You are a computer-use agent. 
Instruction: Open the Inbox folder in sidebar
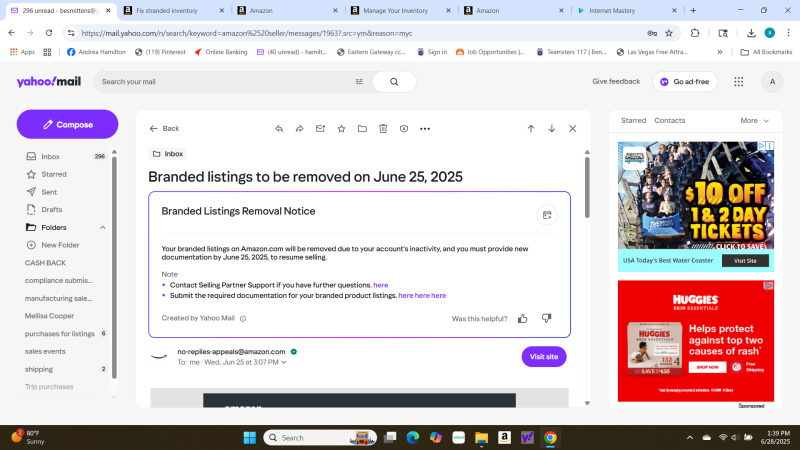50,156
